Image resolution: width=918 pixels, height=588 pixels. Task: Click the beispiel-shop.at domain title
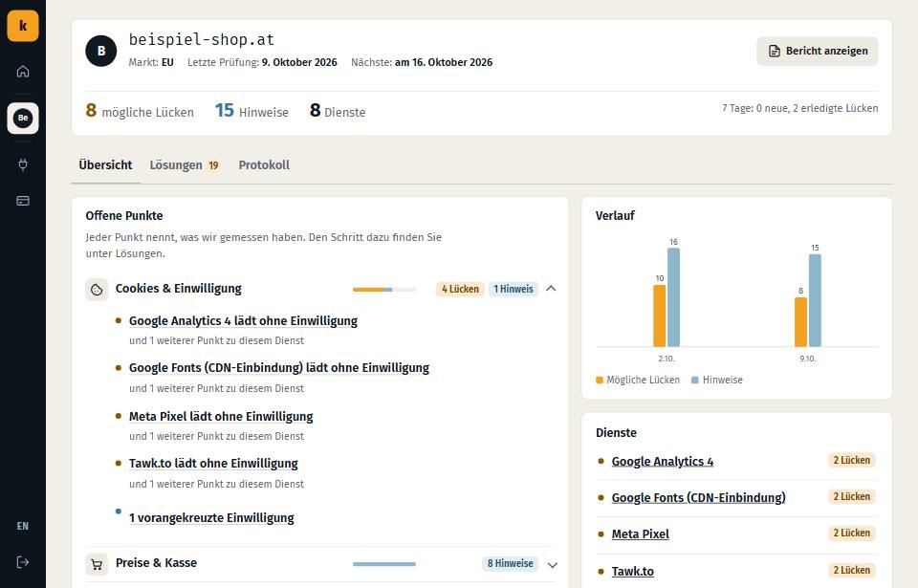pyautogui.click(x=202, y=40)
